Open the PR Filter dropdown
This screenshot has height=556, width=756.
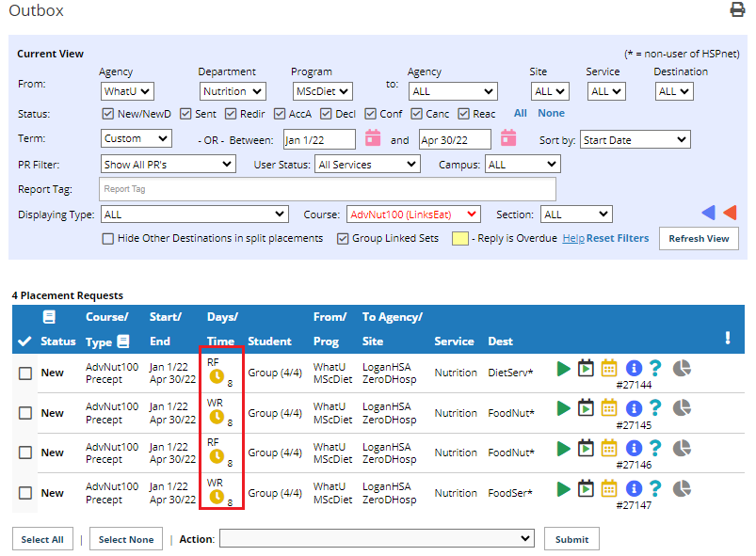[x=168, y=165]
